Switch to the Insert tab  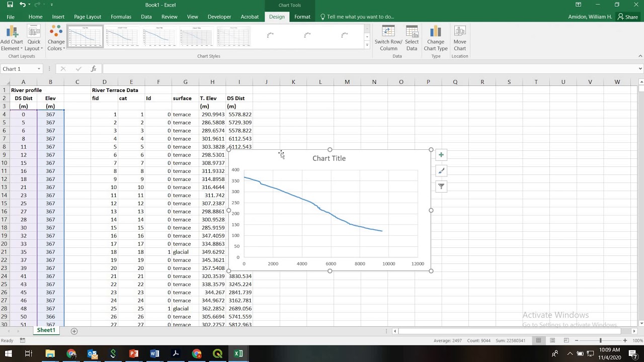(58, 17)
